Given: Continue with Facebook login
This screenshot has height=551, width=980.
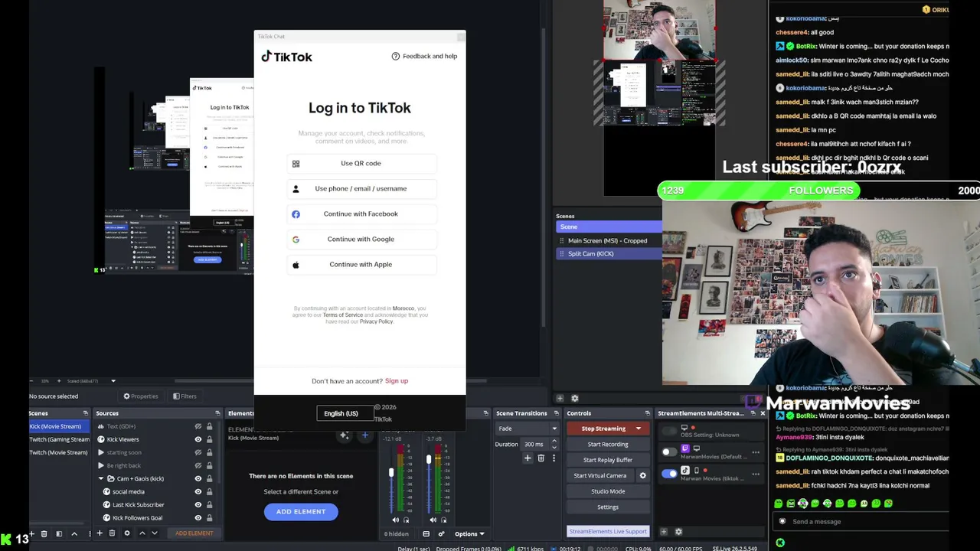Looking at the screenshot, I should (361, 214).
